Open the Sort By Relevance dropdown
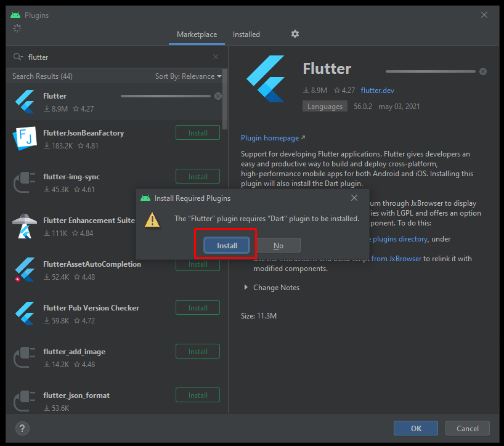Viewport: 504px width, 446px height. click(x=189, y=76)
